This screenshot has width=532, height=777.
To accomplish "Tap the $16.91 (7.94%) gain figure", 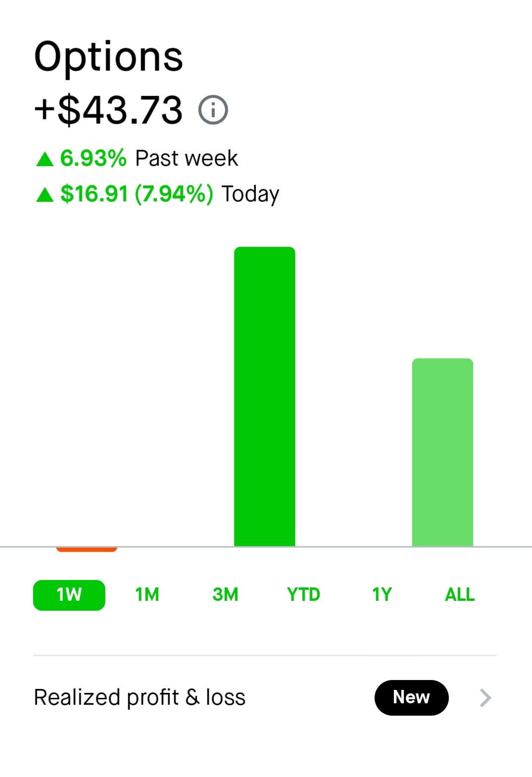I will click(x=137, y=194).
